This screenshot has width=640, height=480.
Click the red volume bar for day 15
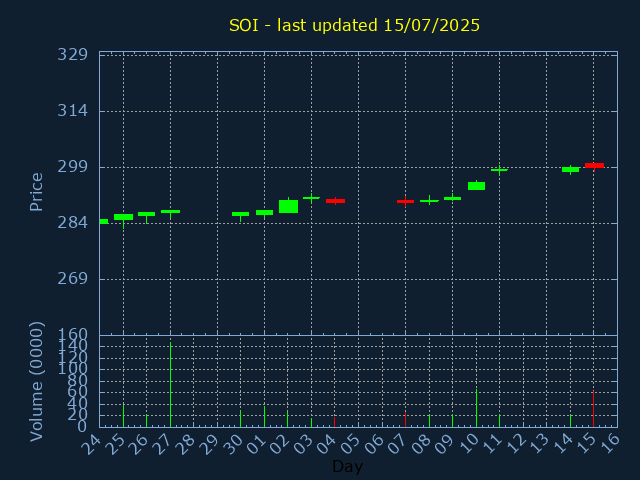point(593,409)
